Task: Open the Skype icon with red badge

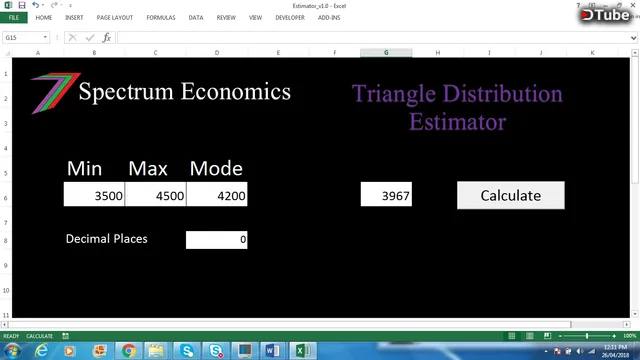Action: tap(216, 351)
